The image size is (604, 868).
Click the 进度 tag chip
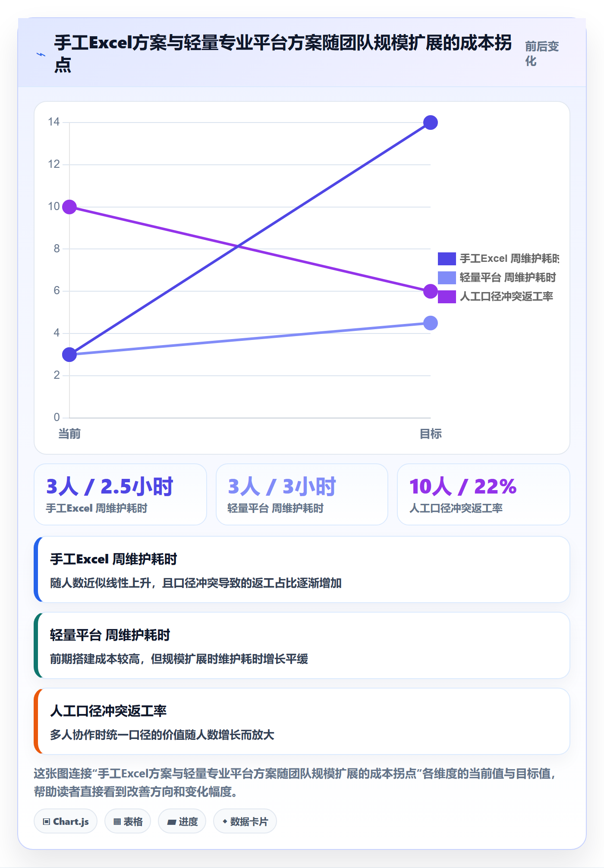[182, 821]
